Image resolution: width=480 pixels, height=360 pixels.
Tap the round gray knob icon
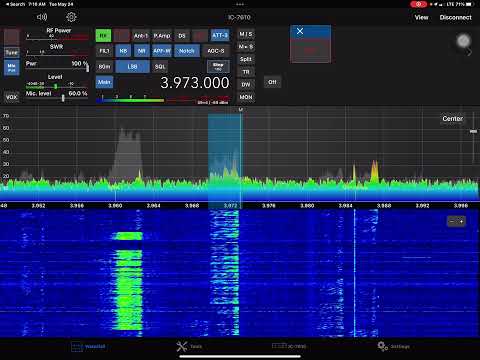click(x=463, y=41)
